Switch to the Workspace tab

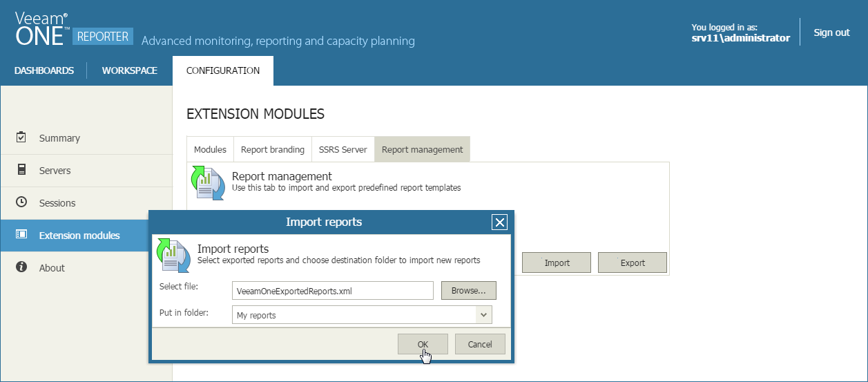pyautogui.click(x=130, y=70)
